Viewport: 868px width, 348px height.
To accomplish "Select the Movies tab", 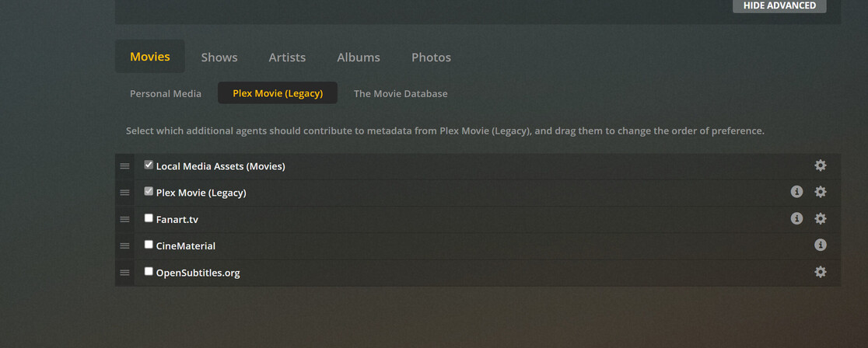I will pos(150,57).
